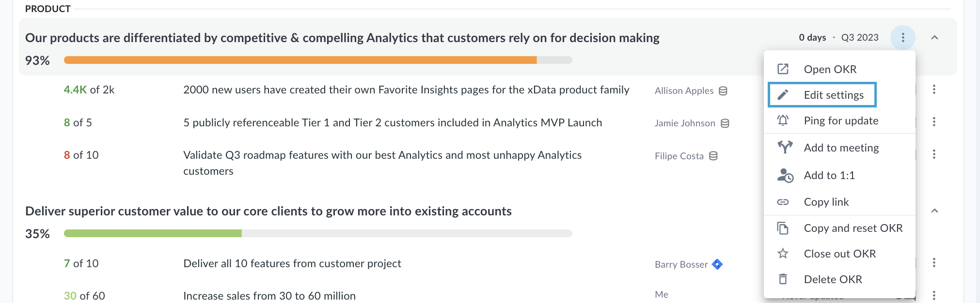The image size is (980, 303).
Task: Collapse the Analytics objective with its chevron
Action: (x=934, y=38)
